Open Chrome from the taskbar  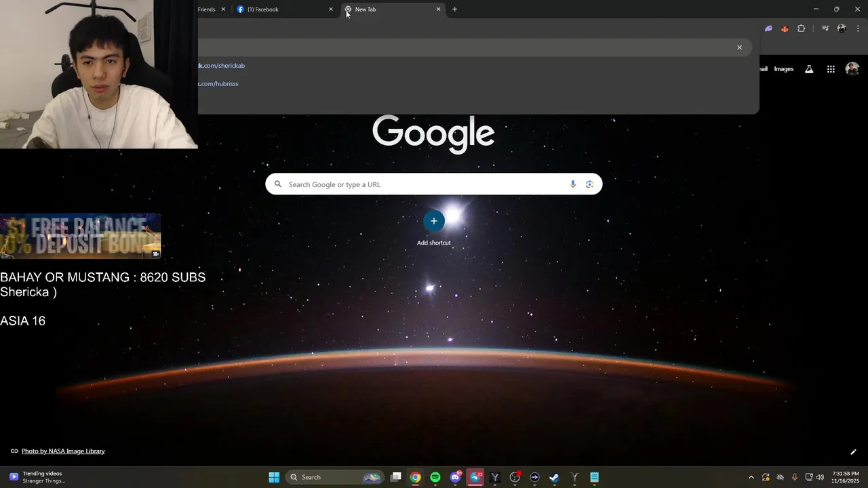point(416,477)
